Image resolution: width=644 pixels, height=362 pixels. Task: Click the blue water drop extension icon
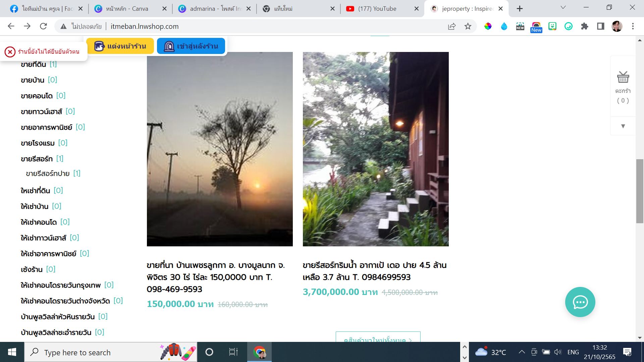pos(504,26)
